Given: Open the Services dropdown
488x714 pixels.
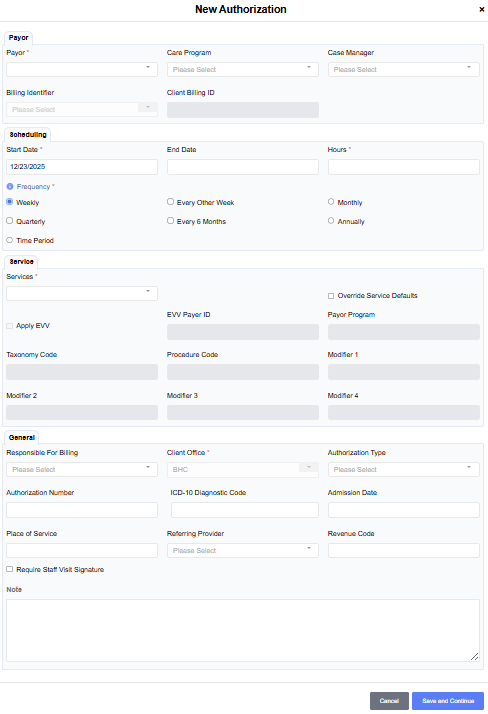Looking at the screenshot, I should (82, 293).
